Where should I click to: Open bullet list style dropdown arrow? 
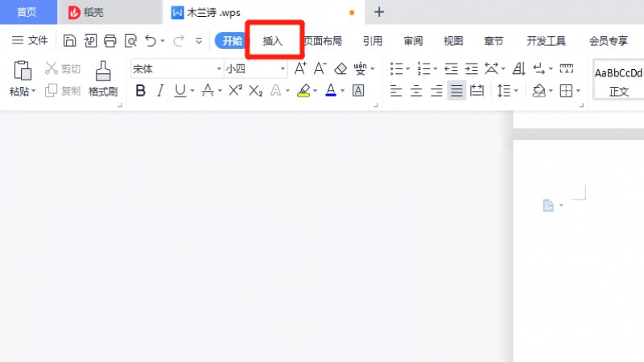(x=408, y=69)
